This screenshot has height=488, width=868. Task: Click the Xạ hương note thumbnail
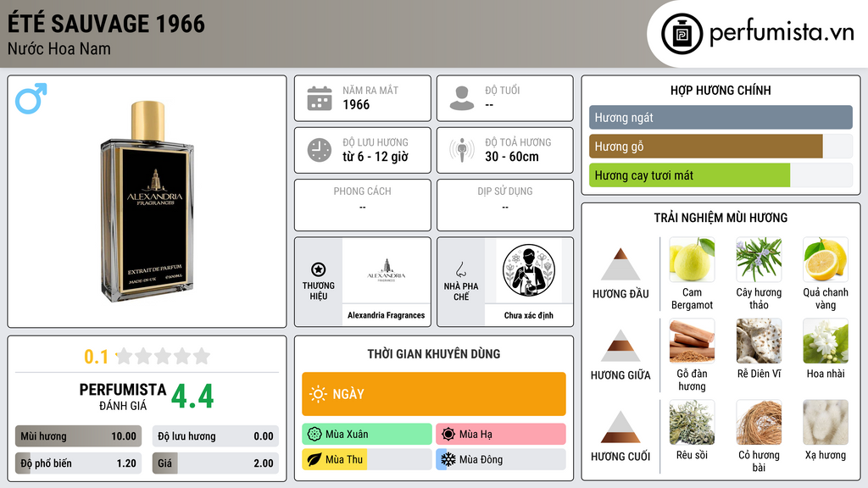click(x=826, y=422)
